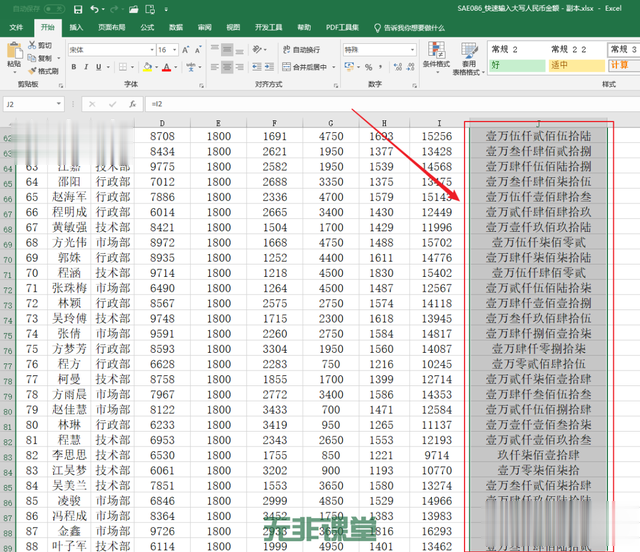
Task: Toggle center horizontal alignment
Action: pyautogui.click(x=227, y=67)
